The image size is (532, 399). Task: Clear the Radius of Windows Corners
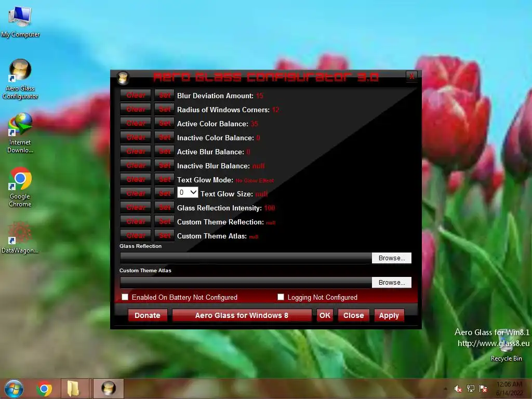136,109
